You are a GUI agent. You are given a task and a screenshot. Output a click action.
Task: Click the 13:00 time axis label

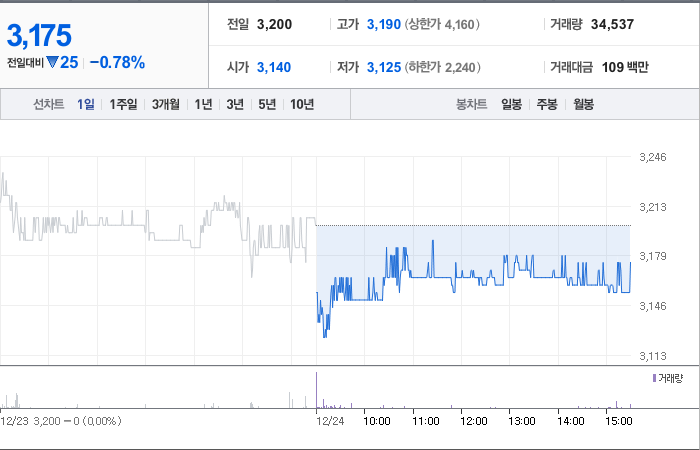point(522,421)
